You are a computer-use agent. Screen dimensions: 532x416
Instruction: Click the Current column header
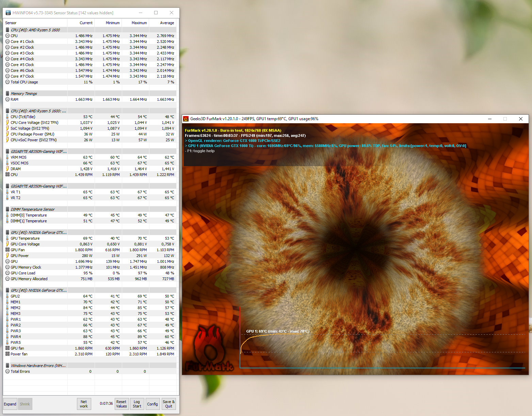81,23
